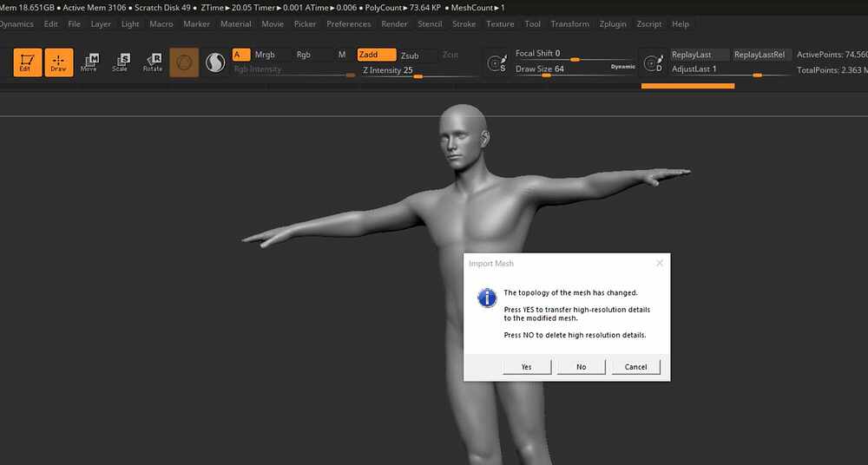Click the ReplayLastRel button
868x465 pixels.
coord(762,55)
